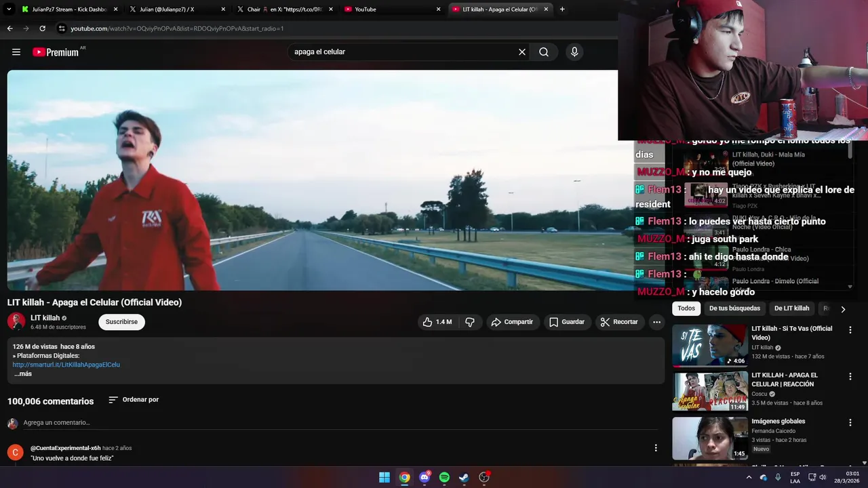Subscribe to LIT killah with Suscribirse

coord(121,322)
